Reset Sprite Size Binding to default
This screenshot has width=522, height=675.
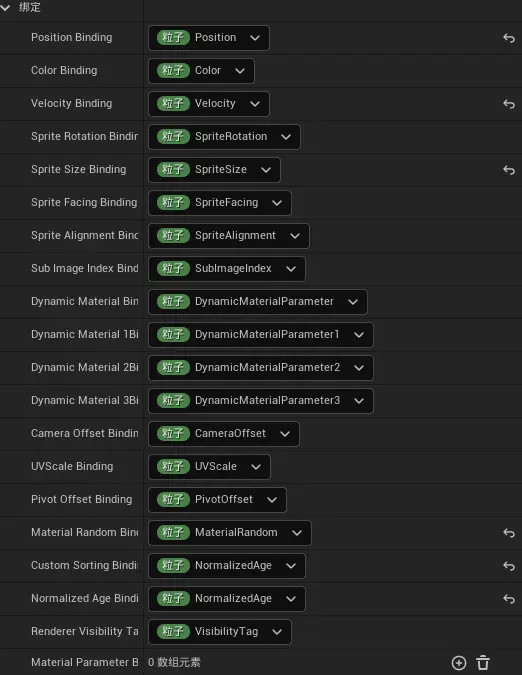[x=509, y=170]
